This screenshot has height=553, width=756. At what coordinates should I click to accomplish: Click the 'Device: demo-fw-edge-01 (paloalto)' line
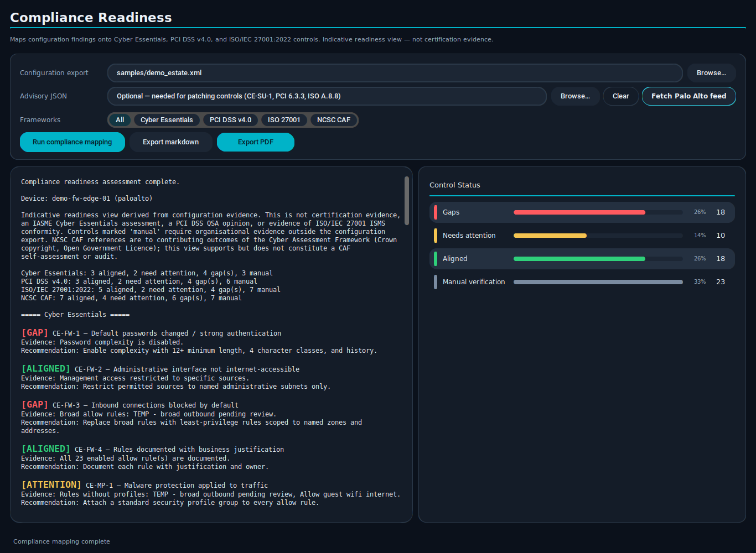pos(87,199)
